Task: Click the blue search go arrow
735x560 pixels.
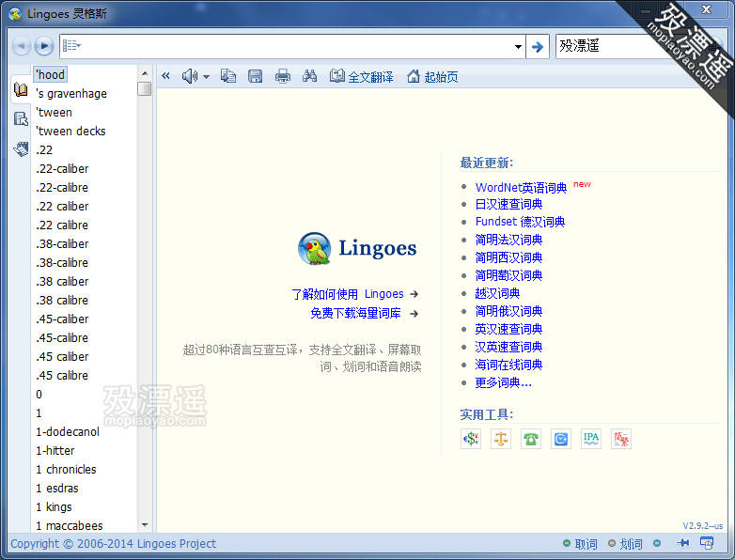Action: (x=538, y=46)
